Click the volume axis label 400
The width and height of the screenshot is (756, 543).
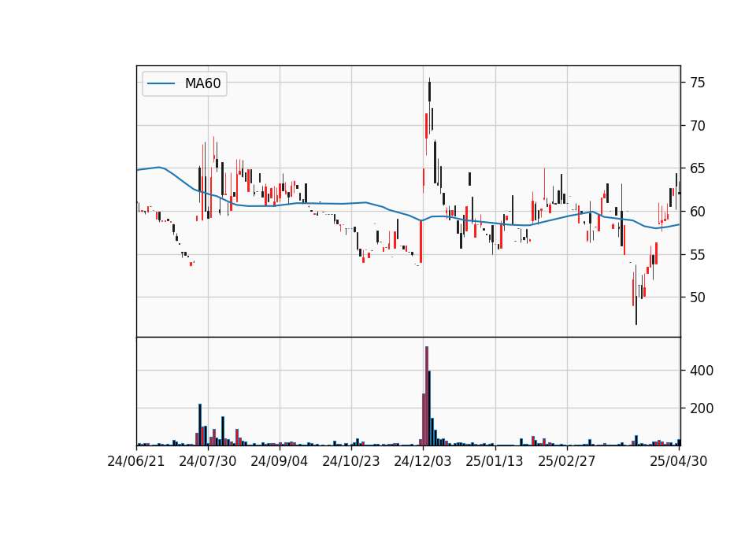pyautogui.click(x=702, y=371)
